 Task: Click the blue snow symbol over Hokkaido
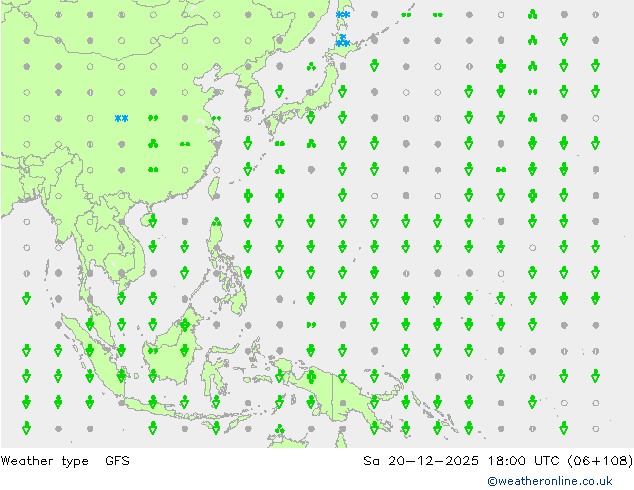[343, 40]
